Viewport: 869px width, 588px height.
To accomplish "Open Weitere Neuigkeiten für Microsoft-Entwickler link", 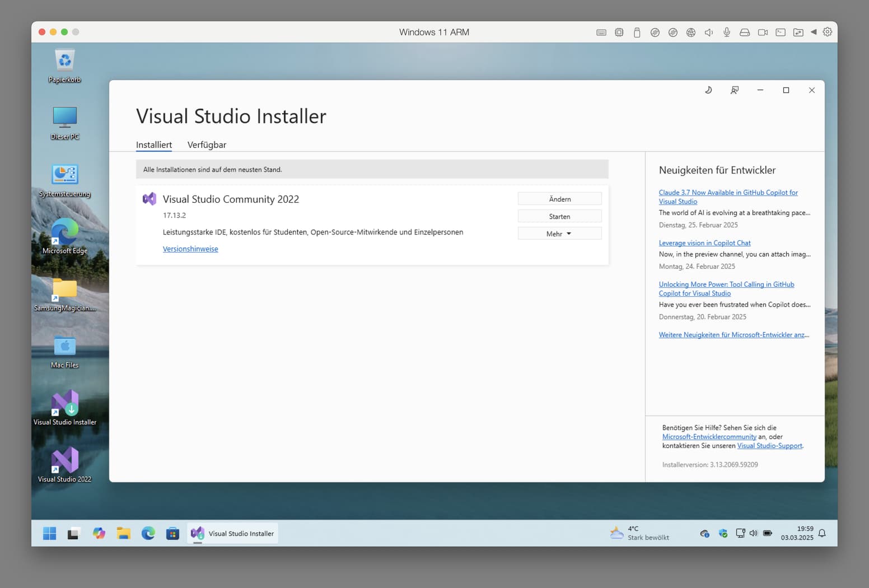I will [x=734, y=335].
